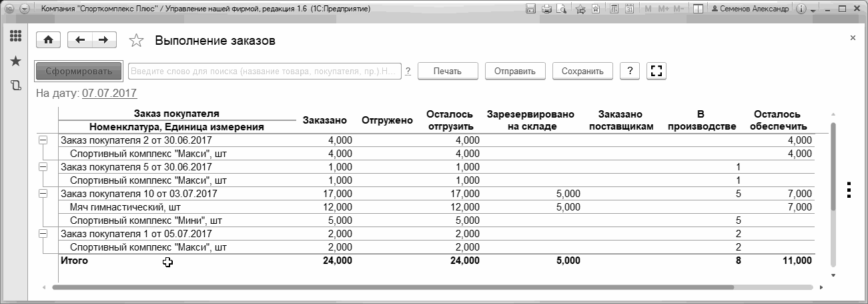Viewport: 868px width, 304px height.
Task: Open the history scroll icon in sidebar
Action: click(15, 86)
